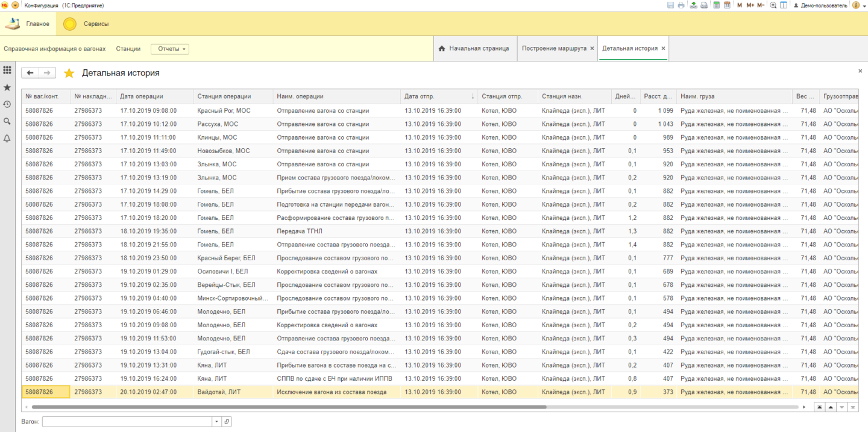Open the History clock icon in sidebar

coord(7,104)
